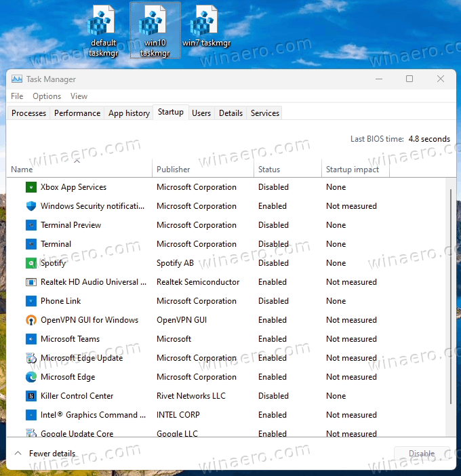Switch to the Details tab
The height and width of the screenshot is (476, 461).
[x=230, y=113]
